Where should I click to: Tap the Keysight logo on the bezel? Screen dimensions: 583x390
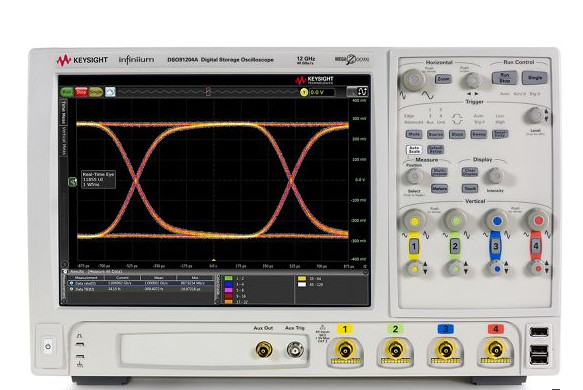tap(82, 60)
